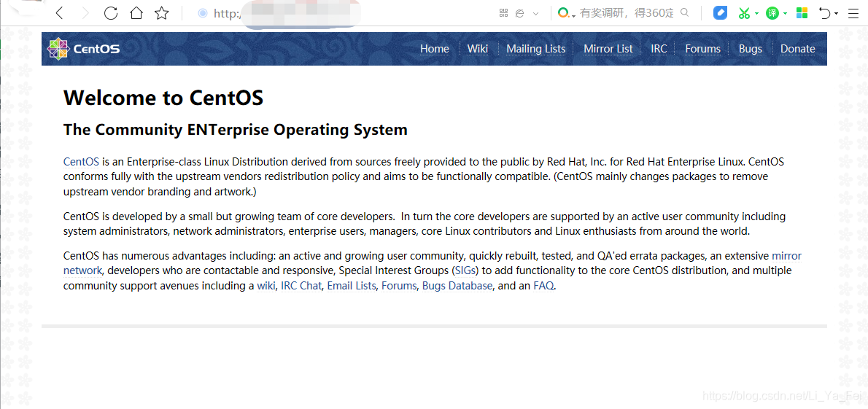Focus the 360 search box

(x=627, y=13)
